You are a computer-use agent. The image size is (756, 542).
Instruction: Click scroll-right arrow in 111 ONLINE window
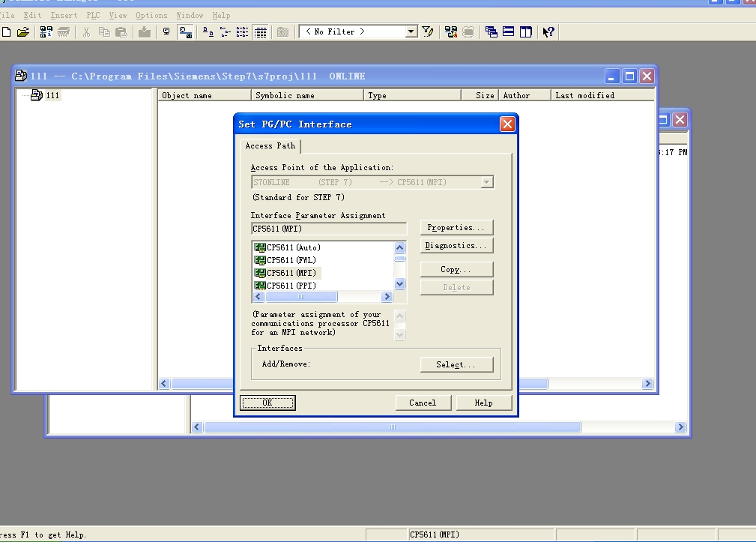(647, 384)
